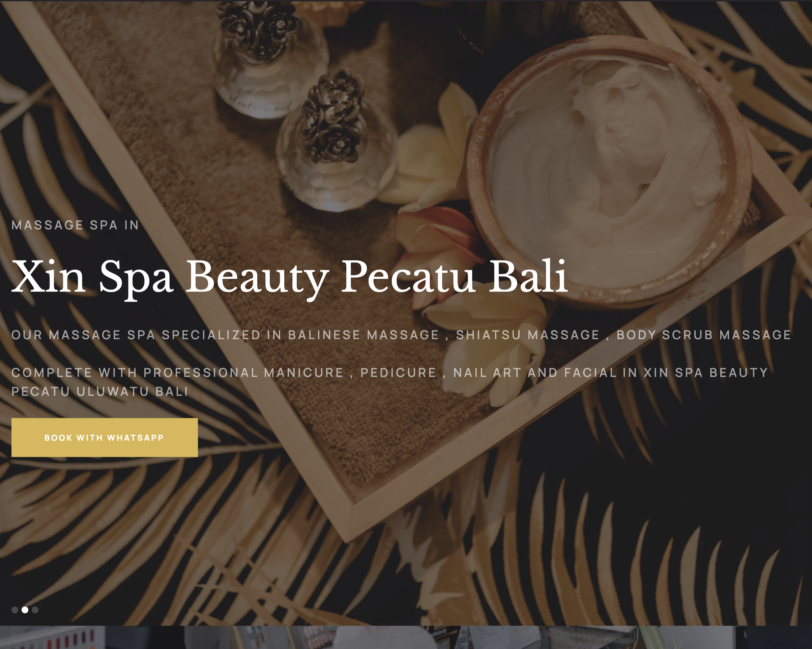The height and width of the screenshot is (649, 812).
Task: Click the nail polish image strip at bottom
Action: coord(406,637)
